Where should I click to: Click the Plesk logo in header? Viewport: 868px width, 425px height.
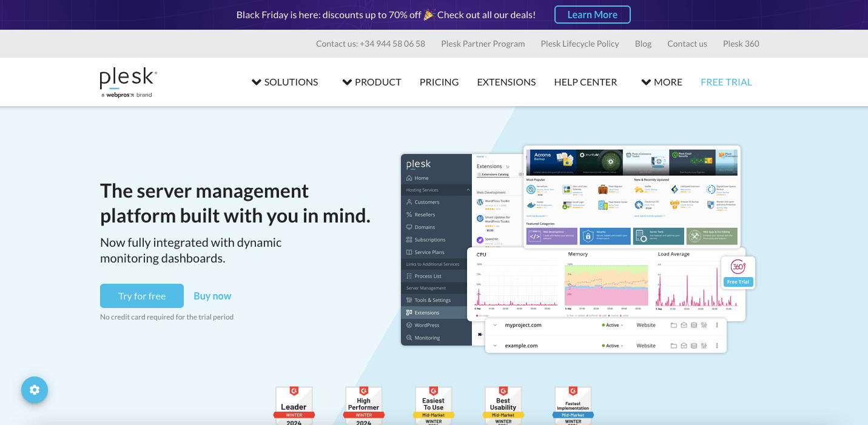tap(128, 82)
